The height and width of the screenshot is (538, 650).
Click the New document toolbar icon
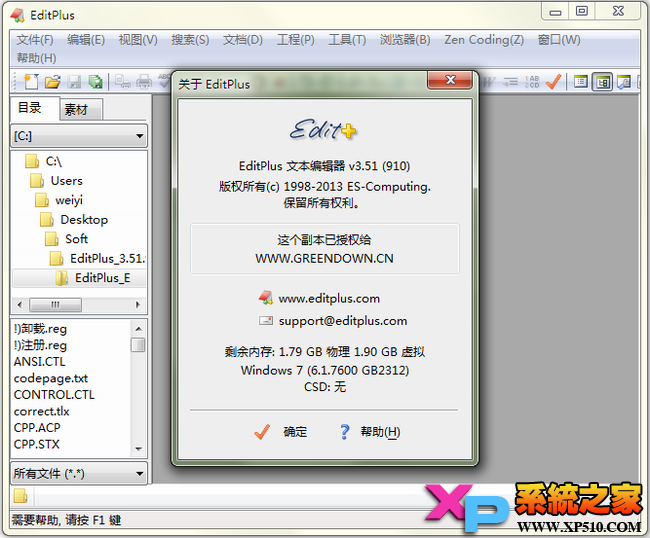[x=31, y=82]
